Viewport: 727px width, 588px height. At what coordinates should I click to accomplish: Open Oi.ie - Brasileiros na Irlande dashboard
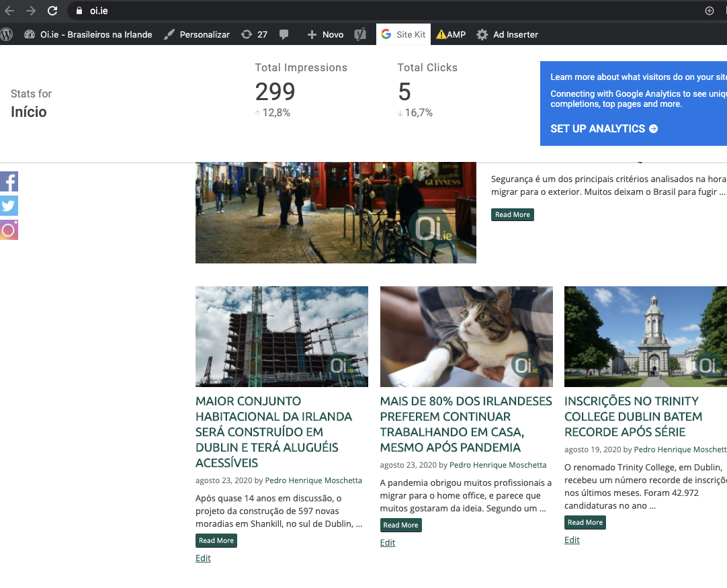88,34
